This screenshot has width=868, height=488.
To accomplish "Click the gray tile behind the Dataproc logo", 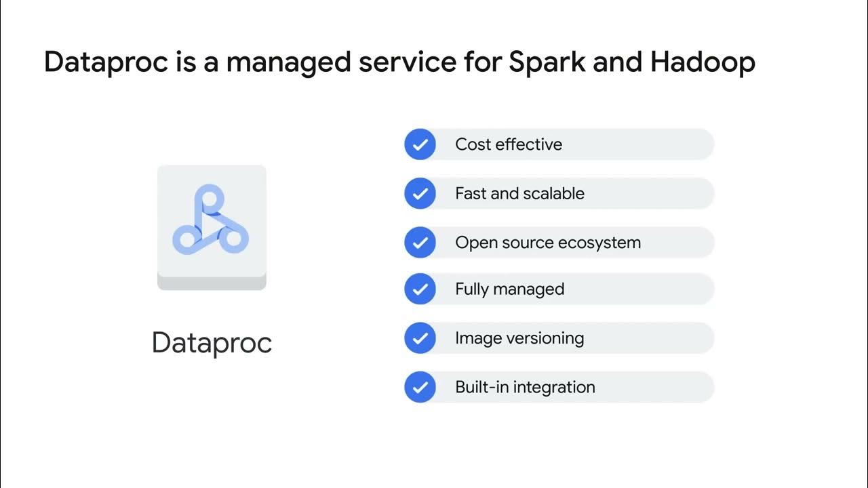I will [x=212, y=220].
